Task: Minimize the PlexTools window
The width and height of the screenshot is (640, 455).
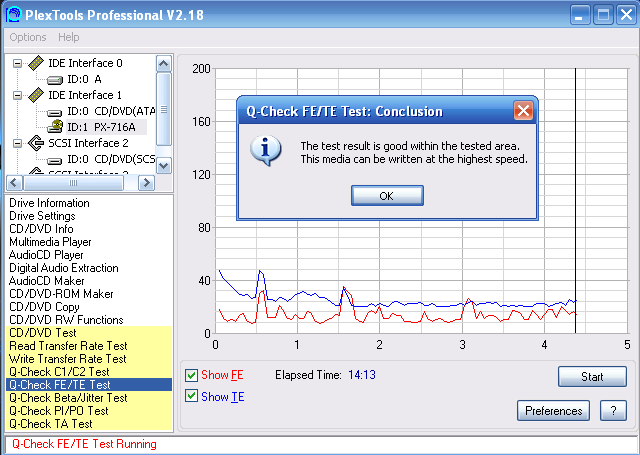Action: tap(579, 15)
